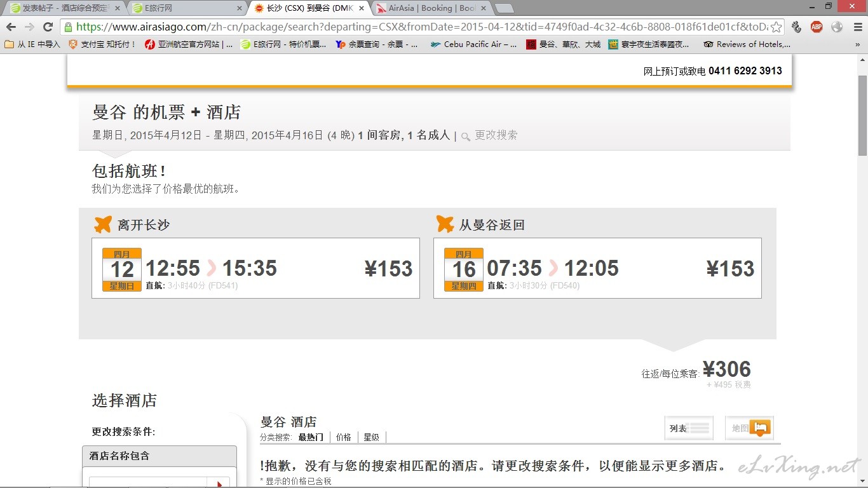Click the flight number FD540 details
Image resolution: width=868 pixels, height=488 pixels.
click(x=564, y=286)
